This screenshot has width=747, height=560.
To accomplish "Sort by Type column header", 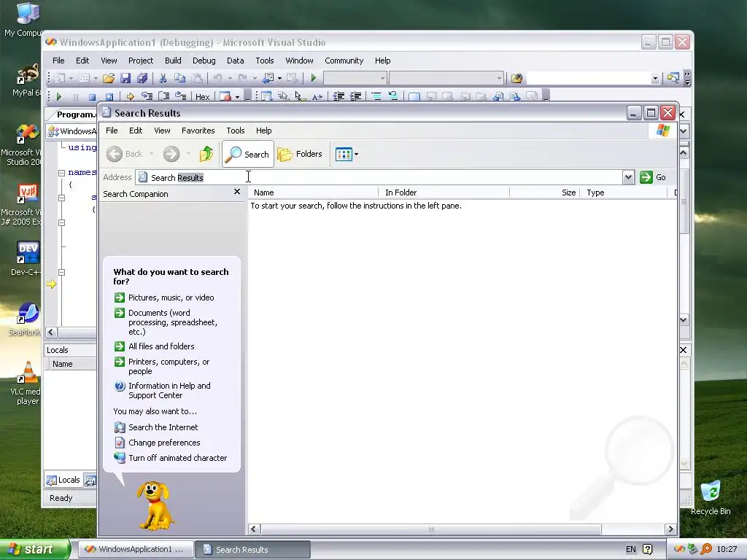I will tap(624, 192).
